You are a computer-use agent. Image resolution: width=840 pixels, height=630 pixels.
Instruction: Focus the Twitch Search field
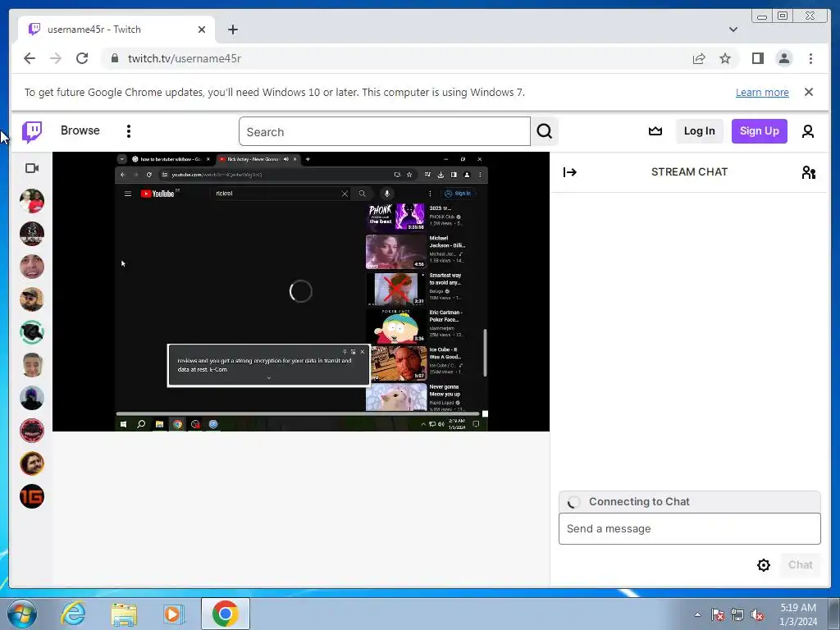384,132
